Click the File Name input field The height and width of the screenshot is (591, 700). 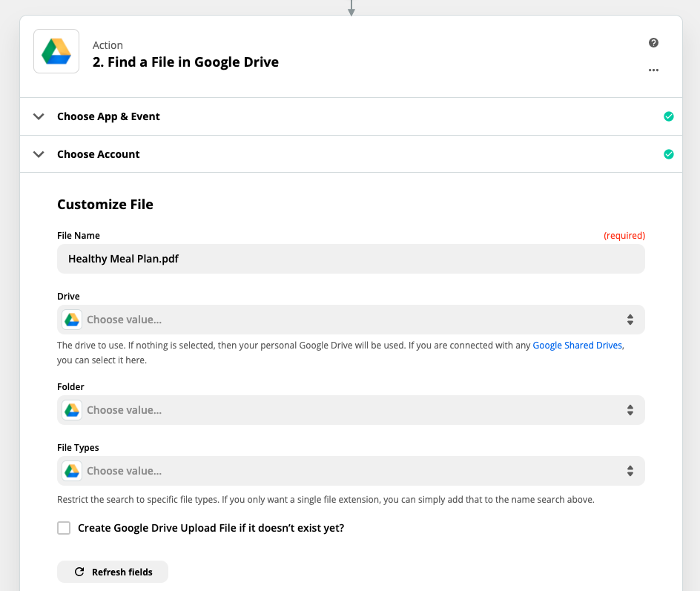(351, 259)
